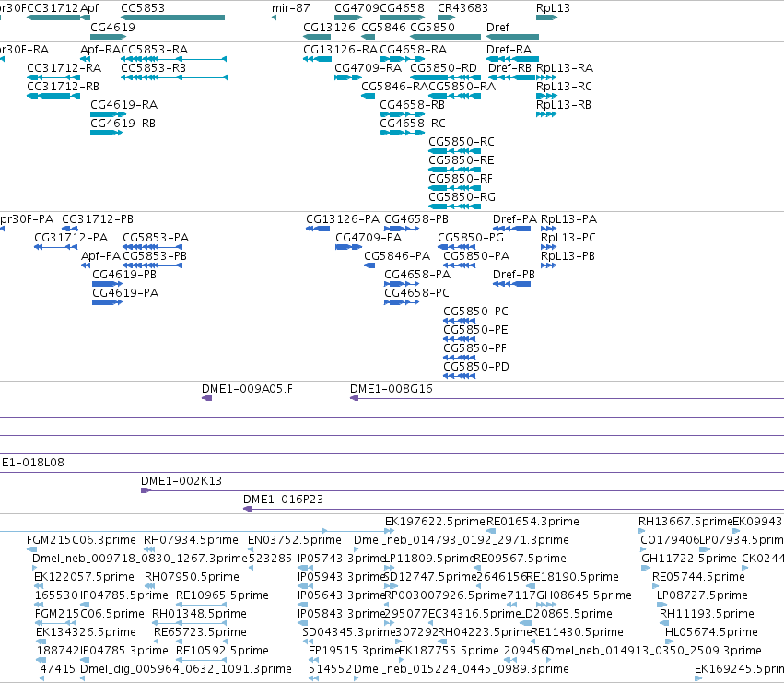Image resolution: width=784 pixels, height=683 pixels.
Task: Select transcript CG5853-RB
Action: coord(153,68)
